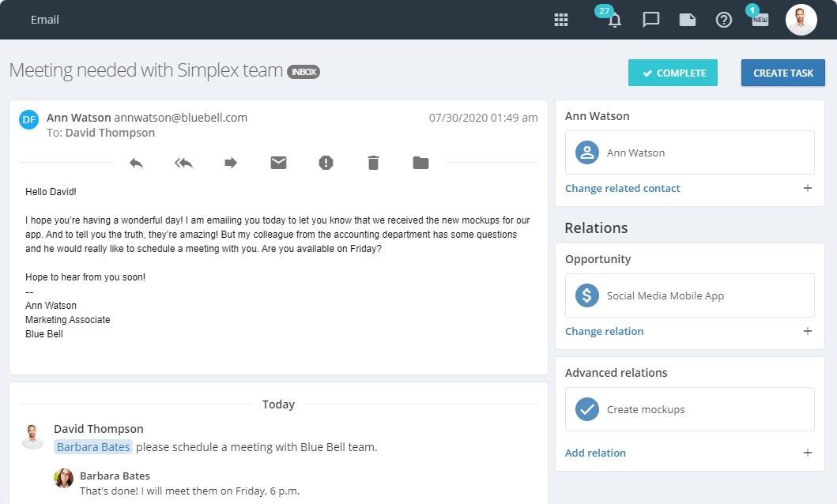Click Add relation link
Screen dimensions: 837x504
point(595,453)
